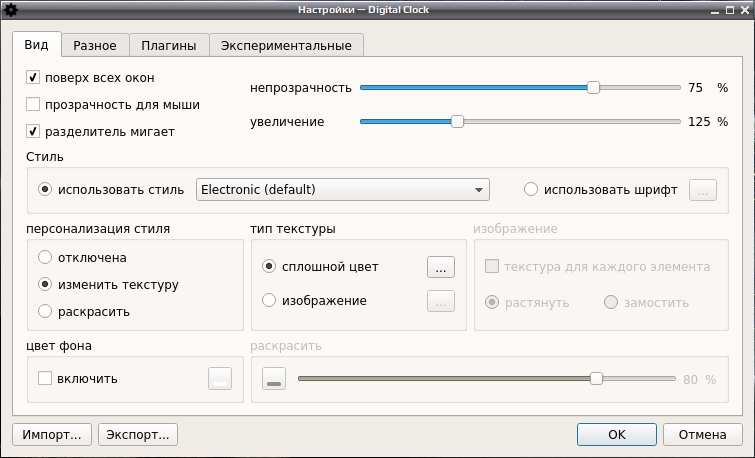
Task: Choose изображение texture type radio
Action: click(x=269, y=300)
